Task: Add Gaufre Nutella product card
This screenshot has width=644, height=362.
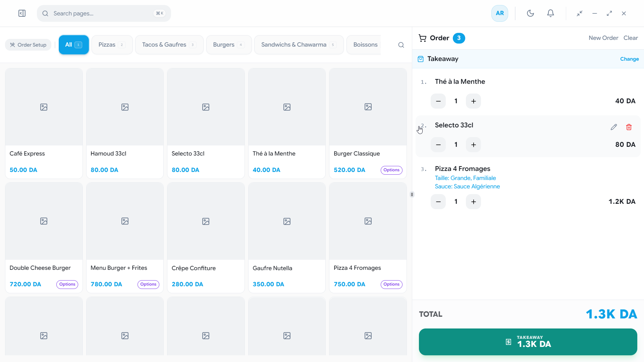Action: pos(287,238)
